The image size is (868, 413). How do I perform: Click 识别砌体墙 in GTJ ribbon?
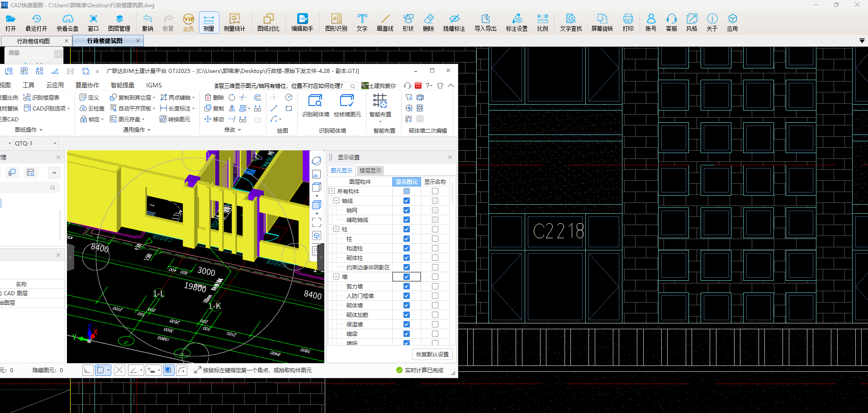click(x=315, y=106)
